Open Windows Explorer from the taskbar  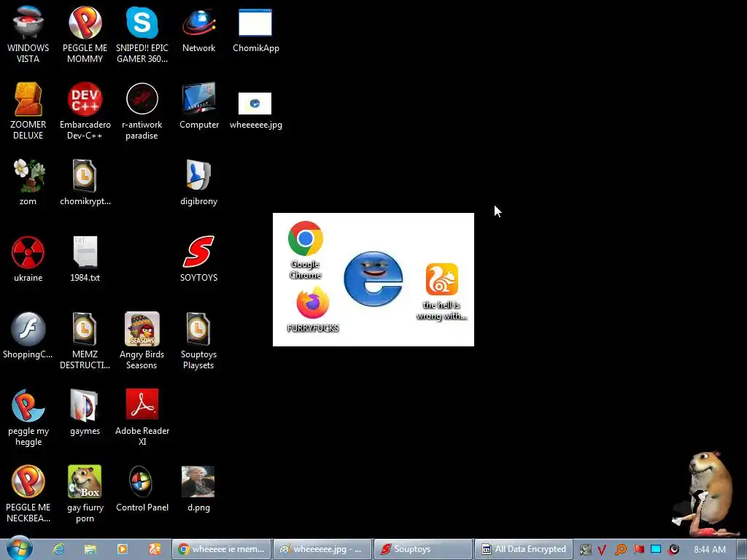pos(90,549)
